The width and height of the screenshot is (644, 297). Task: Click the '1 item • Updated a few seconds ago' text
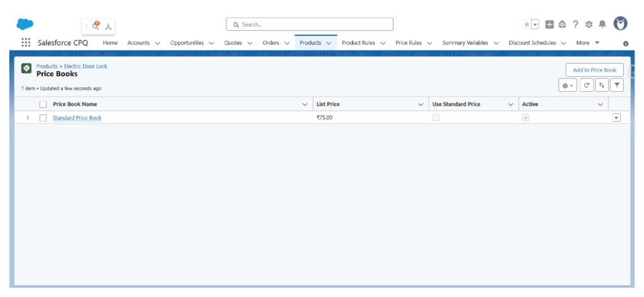click(x=61, y=88)
